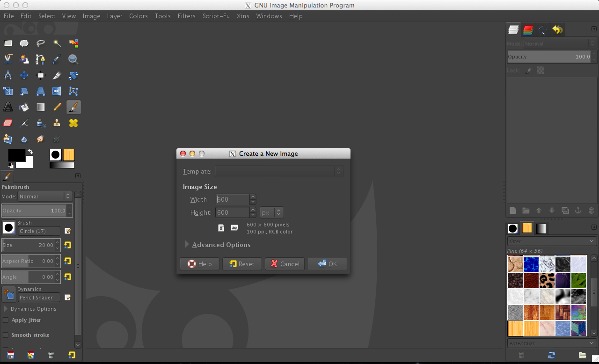This screenshot has width=599, height=364.
Task: Select the Airbrush tool
Action: coord(24,123)
